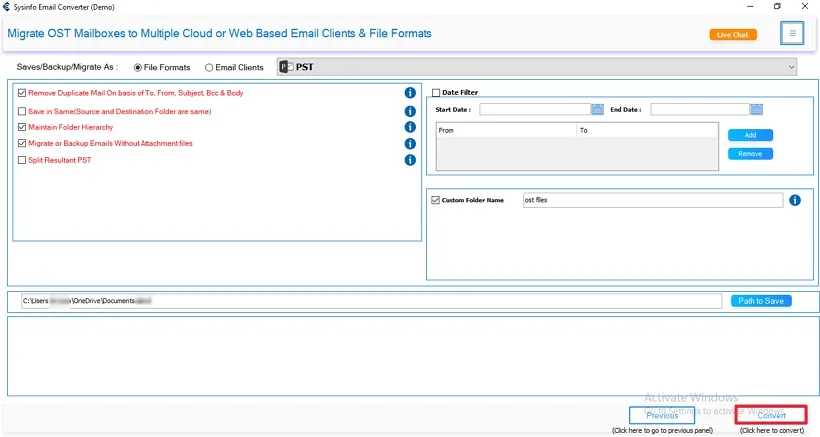Select Email Clients radio button
This screenshot has width=820, height=437.
209,67
